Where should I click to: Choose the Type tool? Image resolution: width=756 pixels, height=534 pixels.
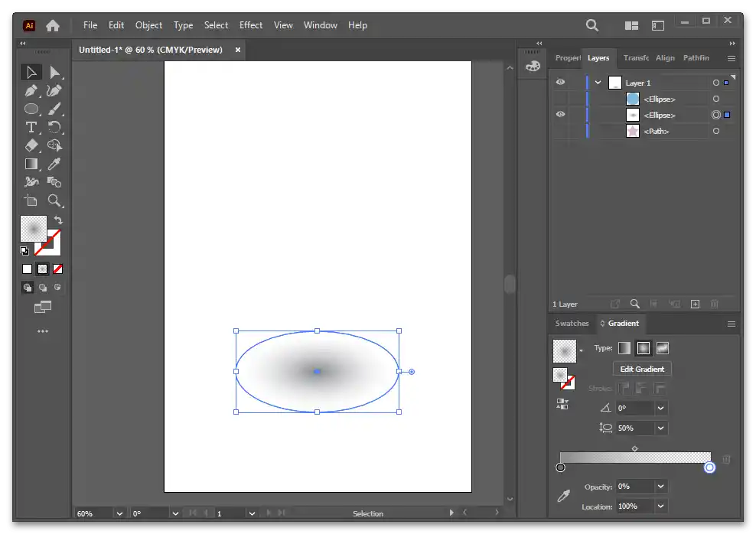point(31,127)
